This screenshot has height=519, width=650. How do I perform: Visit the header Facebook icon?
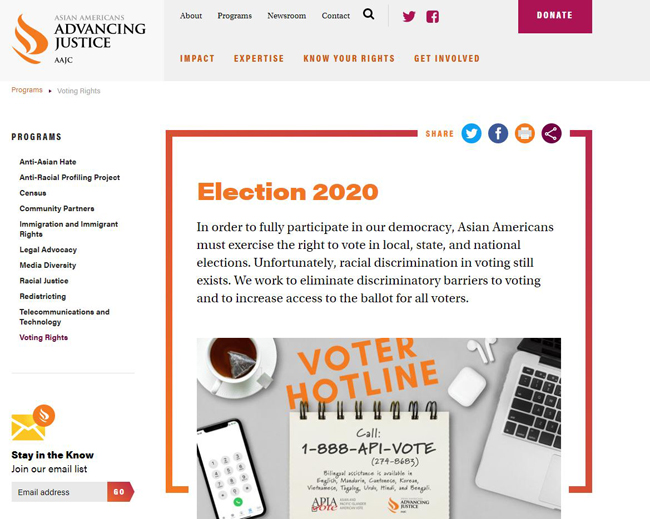pyautogui.click(x=432, y=17)
